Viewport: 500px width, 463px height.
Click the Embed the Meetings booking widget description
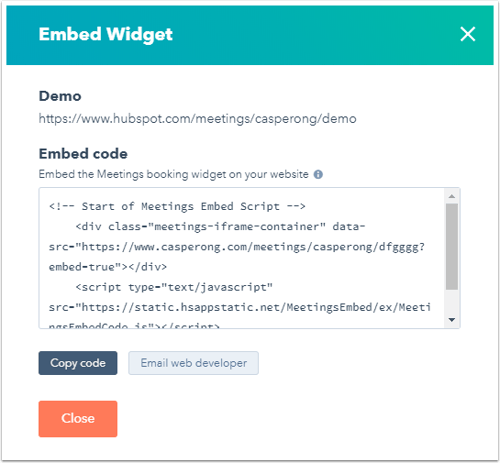pos(174,174)
